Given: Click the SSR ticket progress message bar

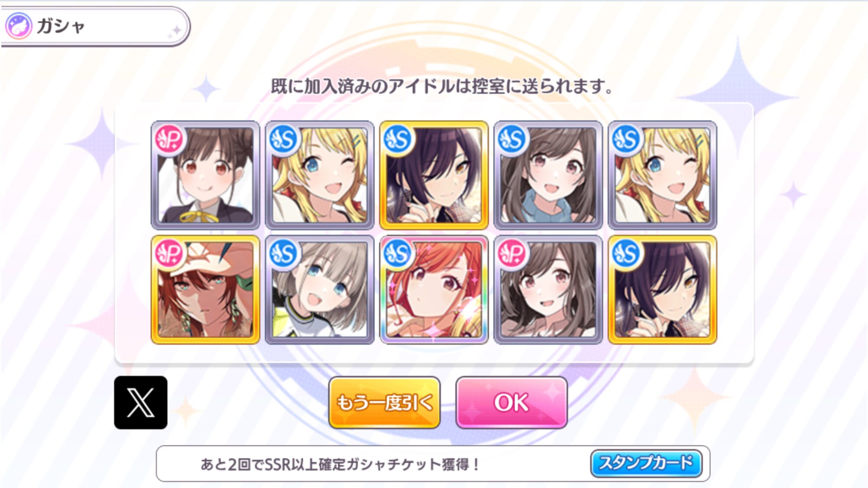Looking at the screenshot, I should [x=433, y=464].
